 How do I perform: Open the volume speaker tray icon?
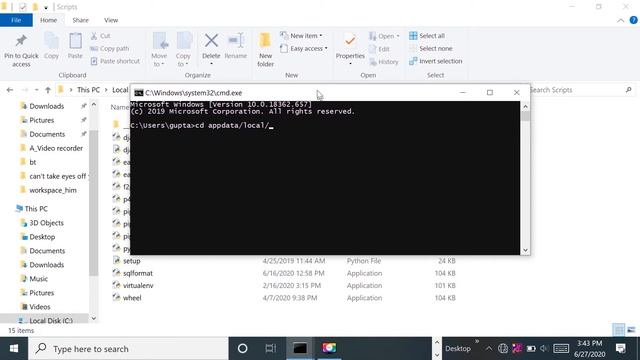[x=544, y=349]
